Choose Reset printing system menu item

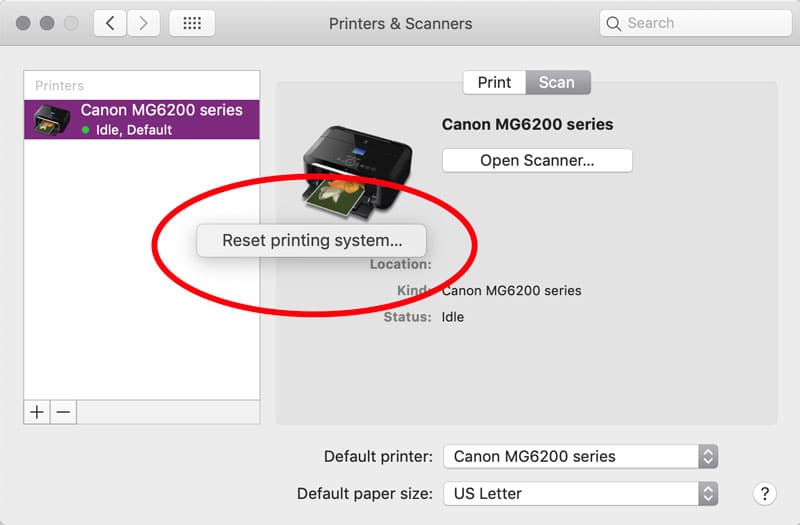(x=312, y=240)
